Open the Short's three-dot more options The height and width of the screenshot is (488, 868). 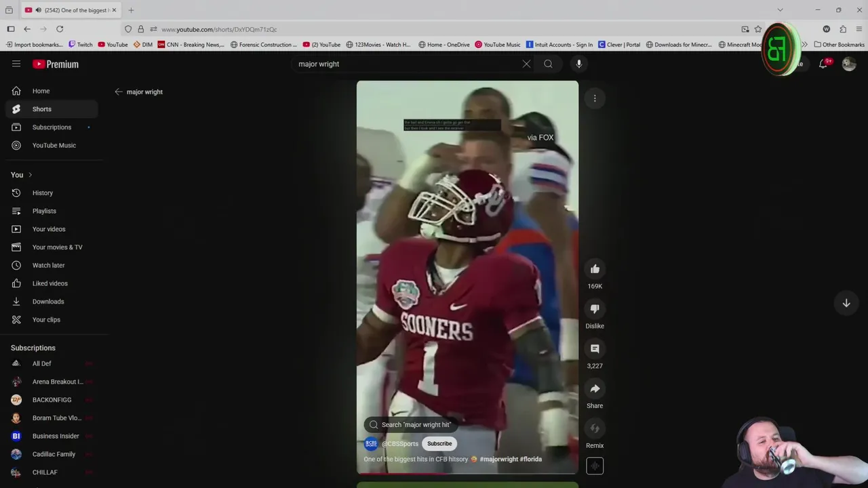(595, 98)
